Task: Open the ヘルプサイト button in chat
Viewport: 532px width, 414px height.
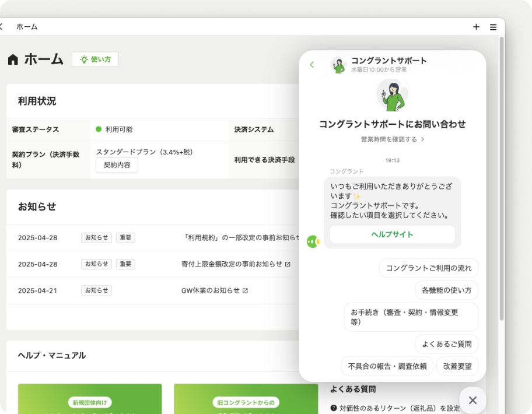Action: point(392,234)
